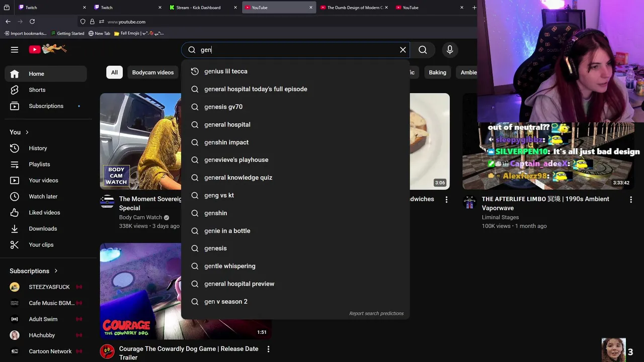Open Your clips scissors item
The width and height of the screenshot is (644, 362).
[x=46, y=245]
